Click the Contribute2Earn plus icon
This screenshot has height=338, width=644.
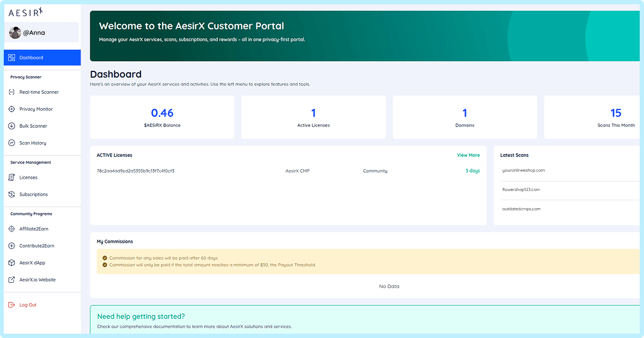(x=12, y=246)
